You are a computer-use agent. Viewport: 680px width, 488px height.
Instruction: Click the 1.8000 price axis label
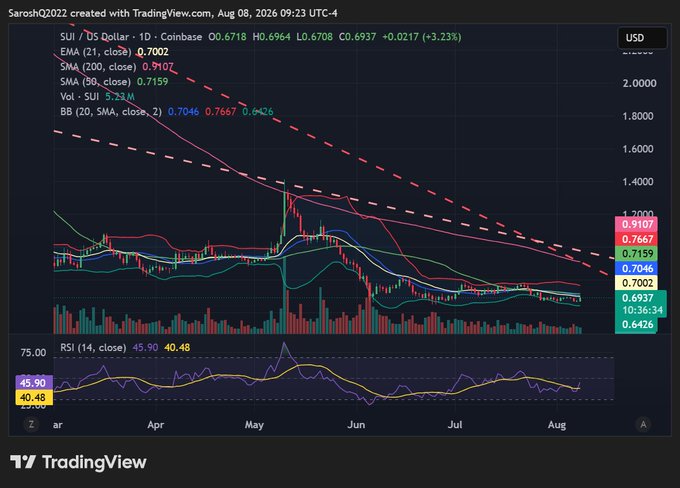[x=638, y=116]
